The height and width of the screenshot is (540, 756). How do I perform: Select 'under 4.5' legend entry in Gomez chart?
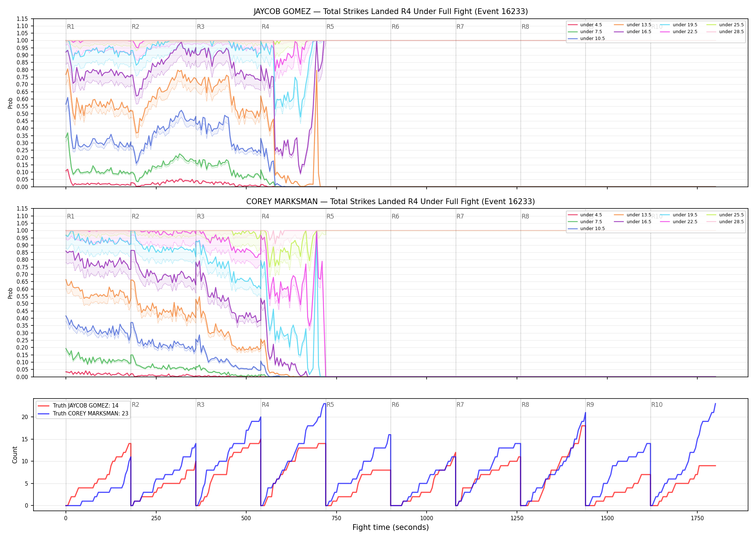(585, 25)
